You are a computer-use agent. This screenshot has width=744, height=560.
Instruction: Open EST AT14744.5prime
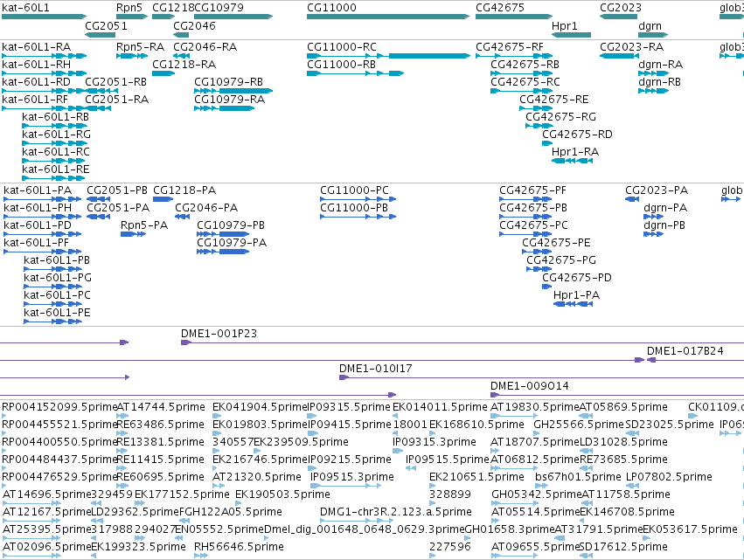coord(123,417)
